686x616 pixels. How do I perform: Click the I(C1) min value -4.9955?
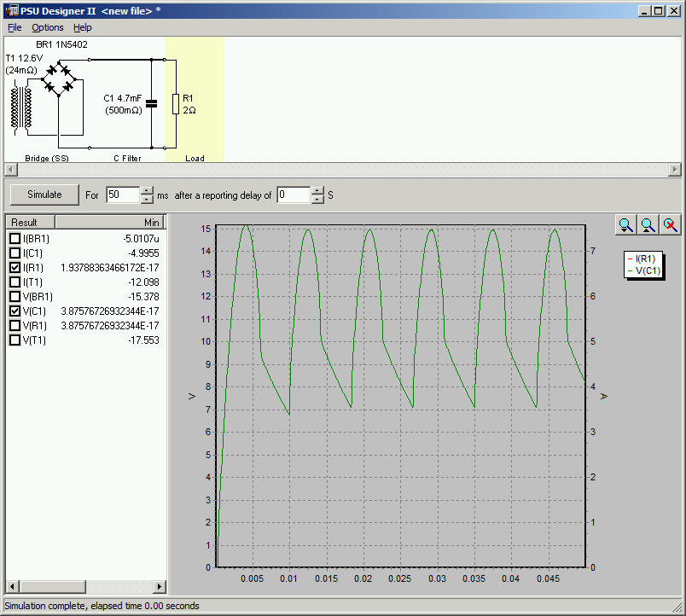[x=143, y=253]
